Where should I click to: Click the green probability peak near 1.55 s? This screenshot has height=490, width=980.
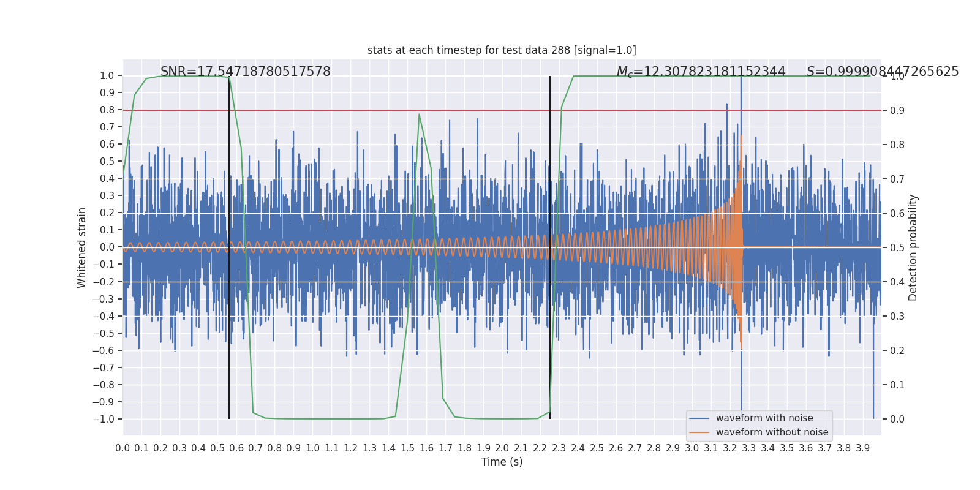point(419,115)
